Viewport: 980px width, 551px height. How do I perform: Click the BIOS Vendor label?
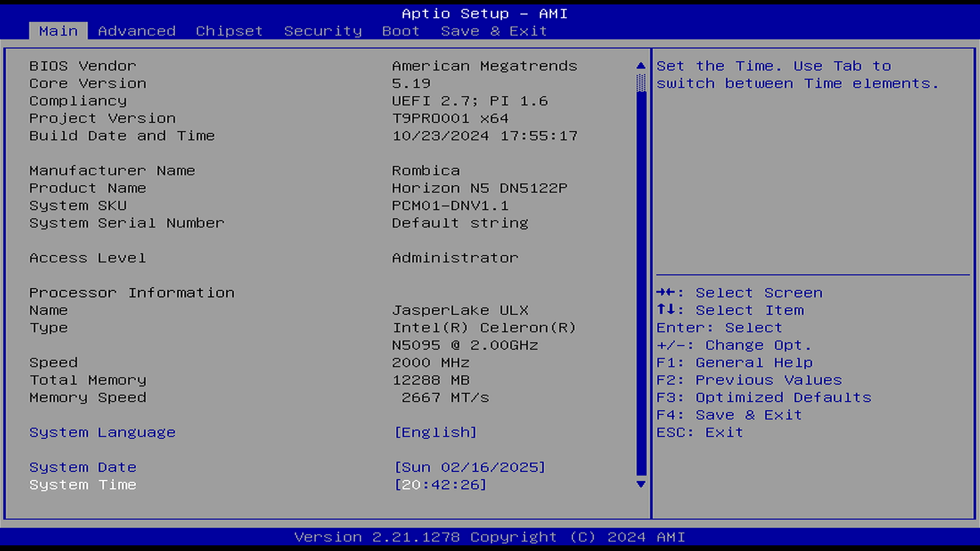click(83, 66)
